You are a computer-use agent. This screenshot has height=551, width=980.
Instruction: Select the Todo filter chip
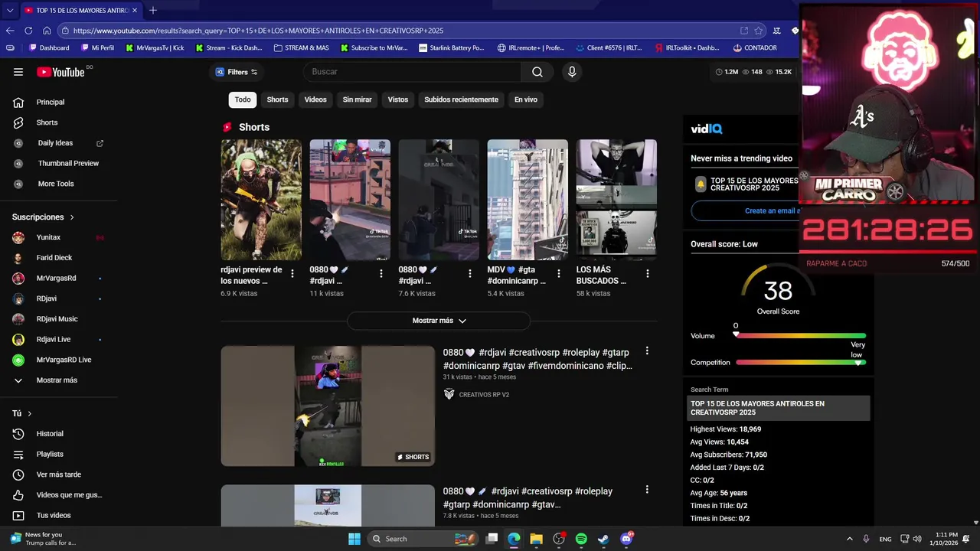point(243,99)
